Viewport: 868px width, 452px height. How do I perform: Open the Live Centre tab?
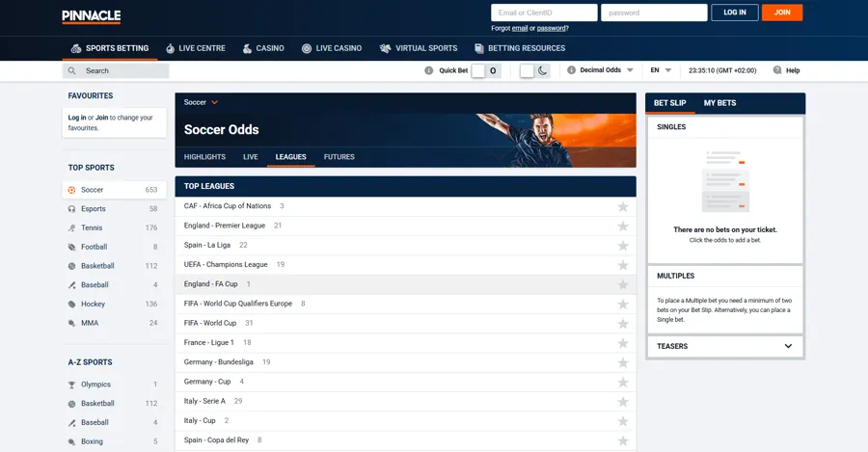coord(196,49)
